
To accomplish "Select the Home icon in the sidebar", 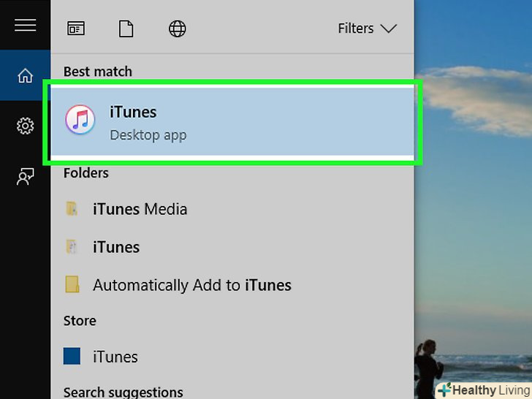I will pos(25,75).
